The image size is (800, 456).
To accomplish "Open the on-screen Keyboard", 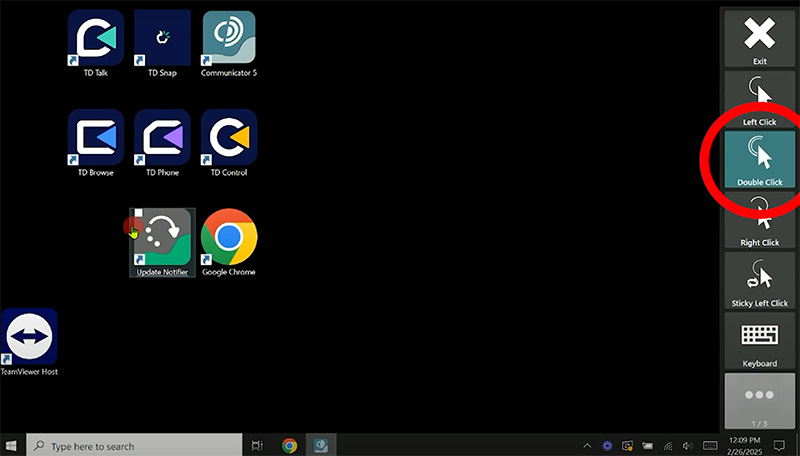I will (760, 340).
